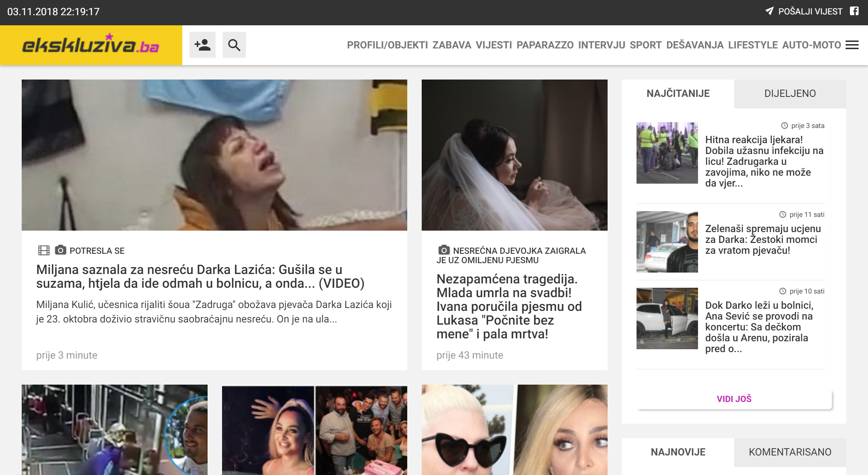Open the DEŠAVANJA section
868x475 pixels.
pos(695,45)
